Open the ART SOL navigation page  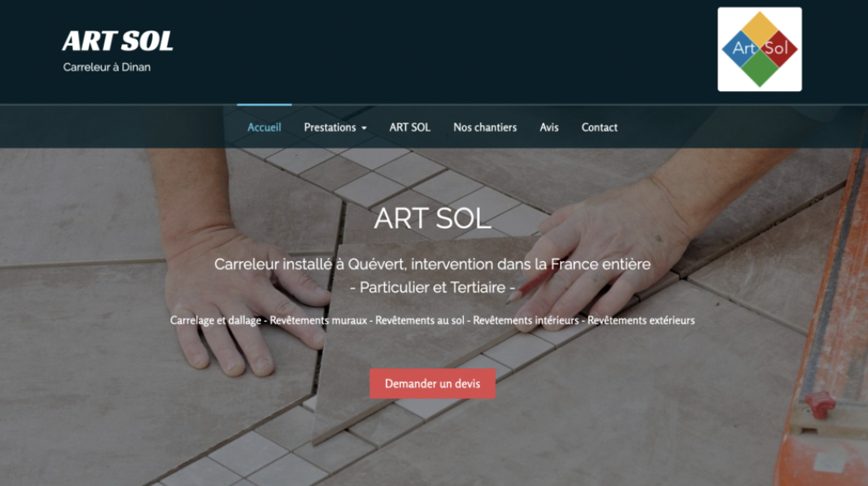[x=410, y=128]
